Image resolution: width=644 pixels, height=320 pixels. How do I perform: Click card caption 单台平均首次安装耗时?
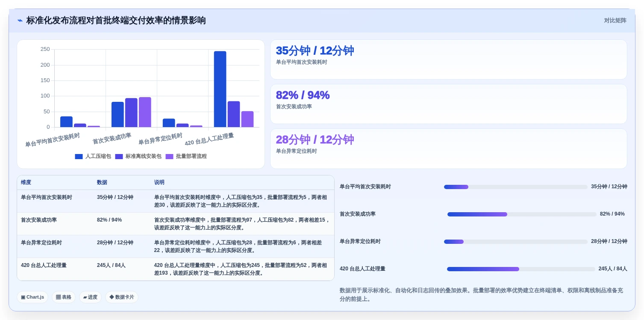coord(302,62)
